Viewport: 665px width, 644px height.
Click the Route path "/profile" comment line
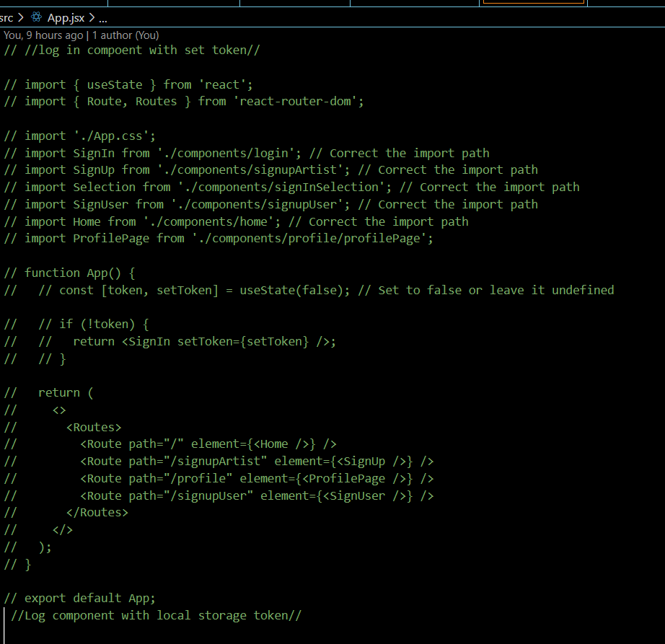[x=238, y=478]
